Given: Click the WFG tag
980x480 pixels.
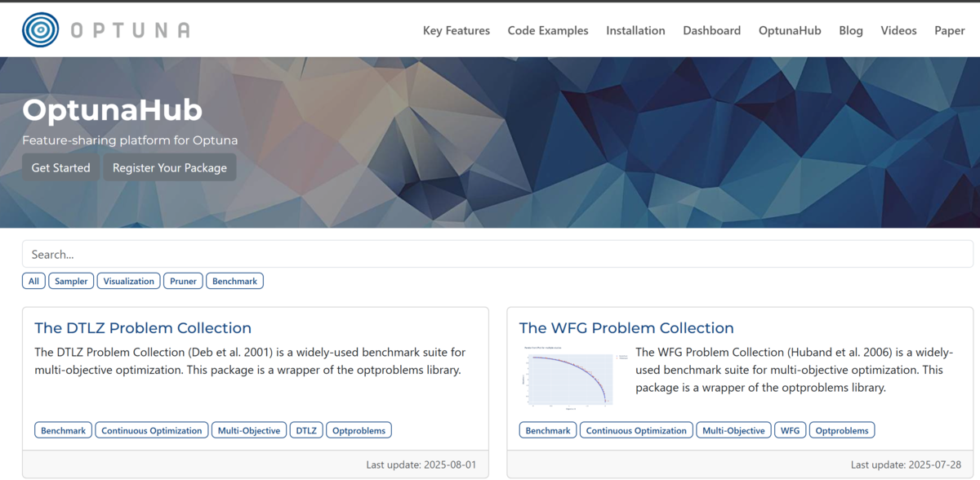Looking at the screenshot, I should click(790, 430).
